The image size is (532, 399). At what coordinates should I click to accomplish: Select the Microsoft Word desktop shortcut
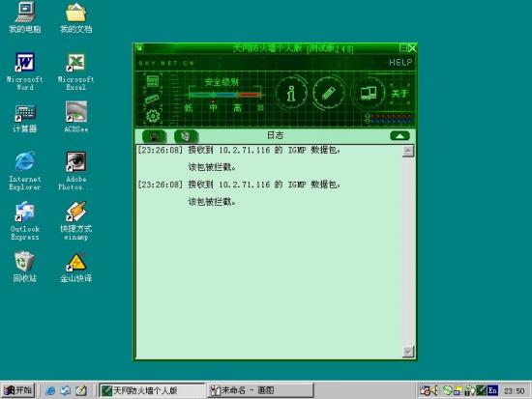point(25,71)
